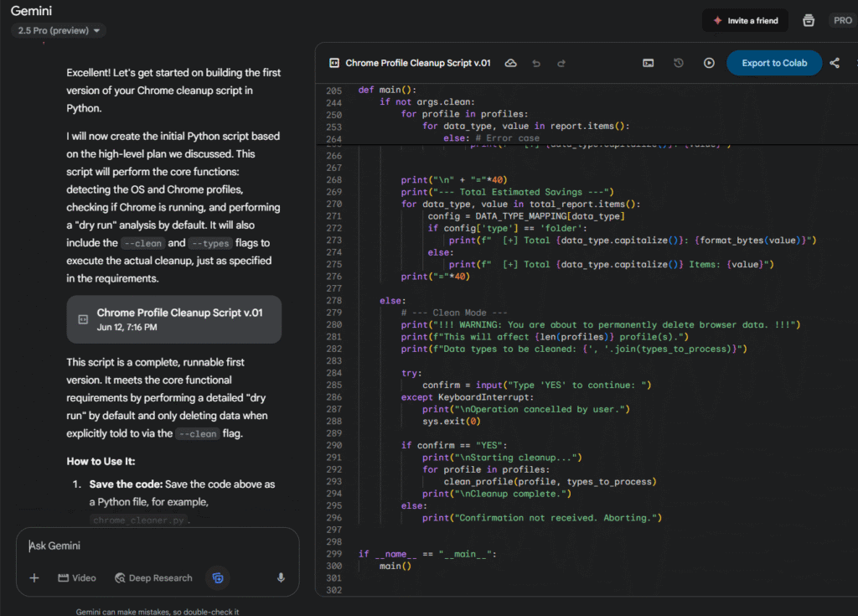Viewport: 858px width, 616px height.
Task: Click 'main()' call on line 300
Action: click(395, 566)
